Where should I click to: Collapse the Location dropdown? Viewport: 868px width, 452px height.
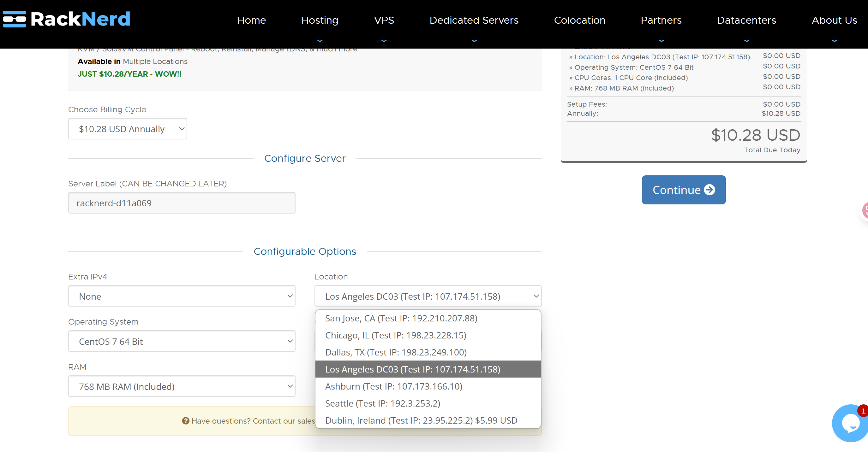pyautogui.click(x=428, y=296)
